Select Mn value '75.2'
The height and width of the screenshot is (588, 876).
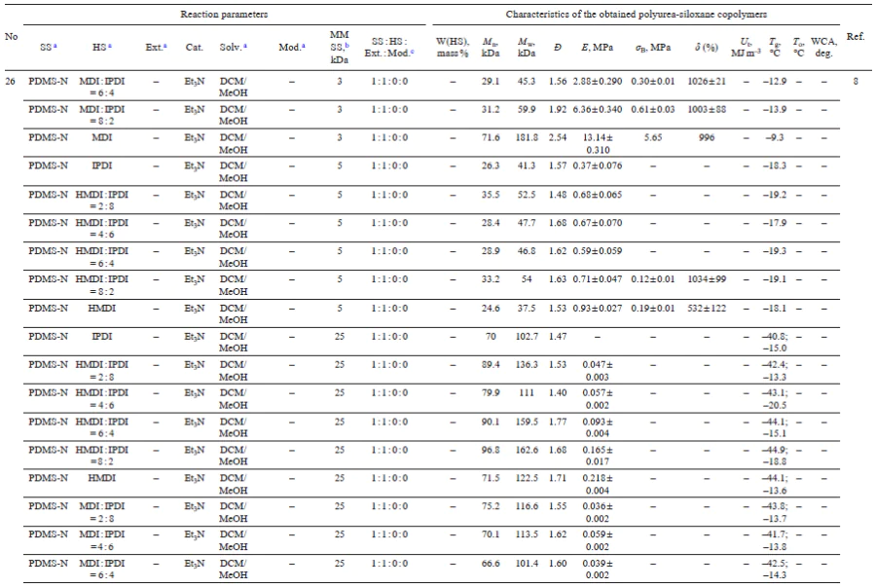(491, 506)
